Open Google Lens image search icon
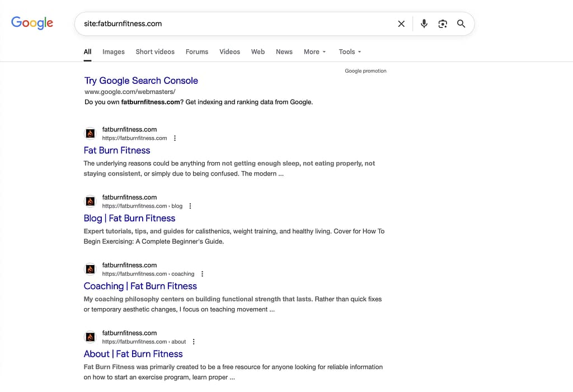This screenshot has width=573, height=392. pos(443,23)
